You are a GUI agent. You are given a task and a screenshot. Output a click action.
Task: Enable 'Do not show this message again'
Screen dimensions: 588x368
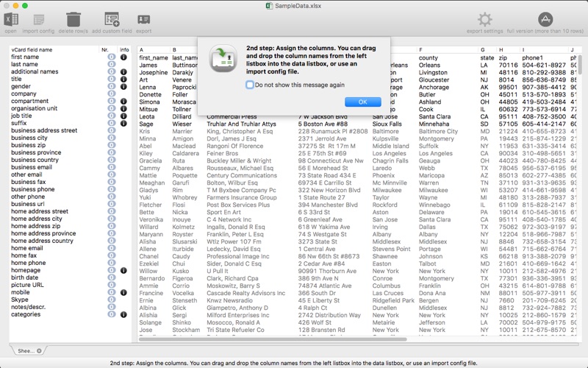(x=250, y=85)
